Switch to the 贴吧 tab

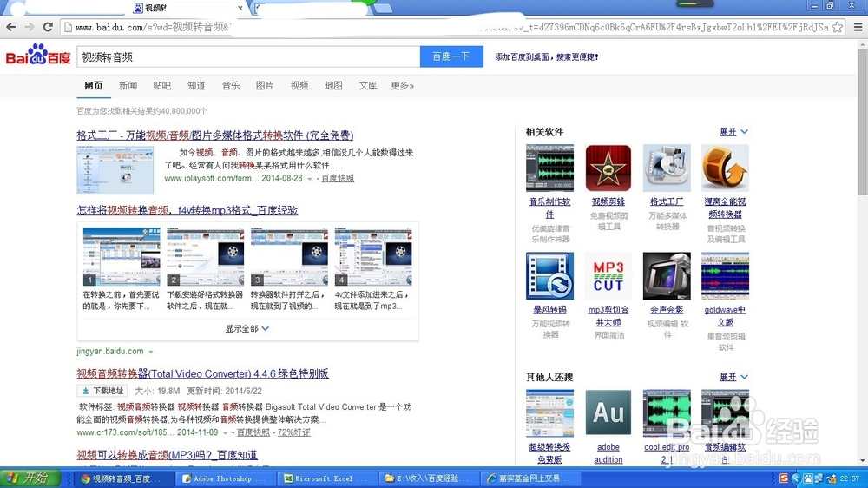point(162,86)
